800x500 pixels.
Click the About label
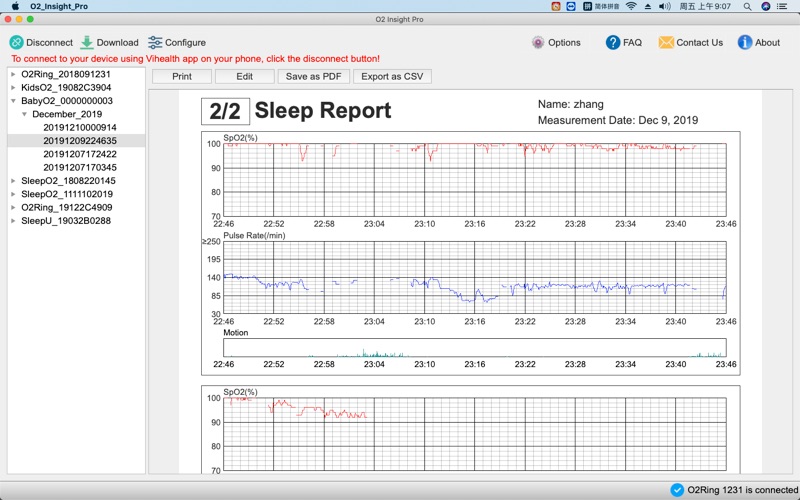pos(767,42)
